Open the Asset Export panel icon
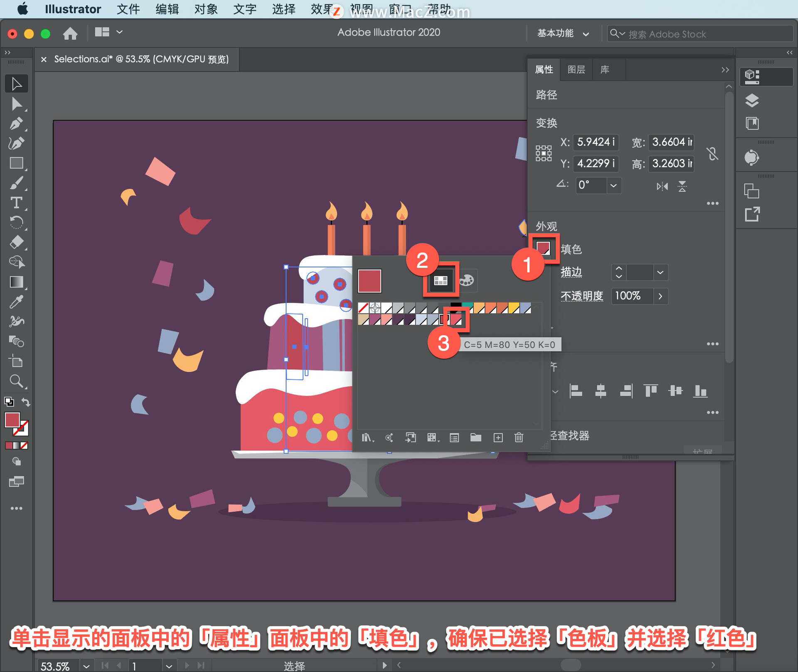Viewport: 798px width, 672px height. point(752,214)
